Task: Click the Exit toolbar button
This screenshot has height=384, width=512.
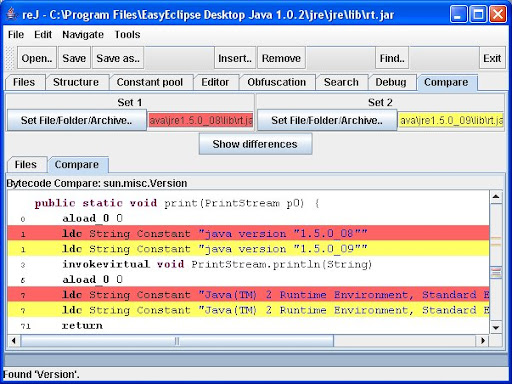Action: pos(492,58)
